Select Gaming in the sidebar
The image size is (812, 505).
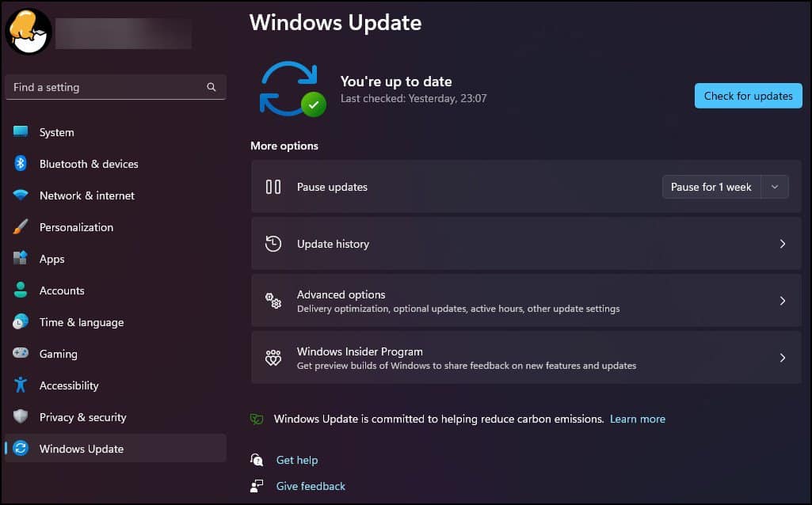(x=116, y=354)
